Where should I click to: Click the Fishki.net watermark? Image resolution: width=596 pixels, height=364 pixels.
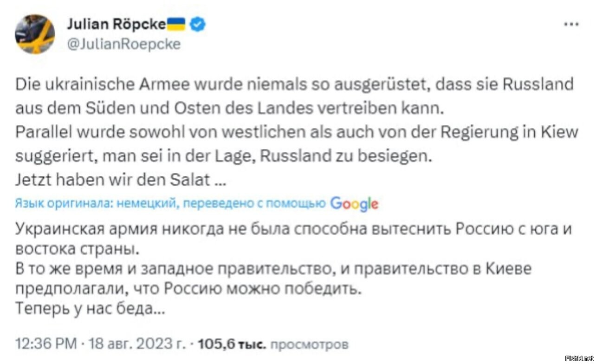tap(579, 358)
